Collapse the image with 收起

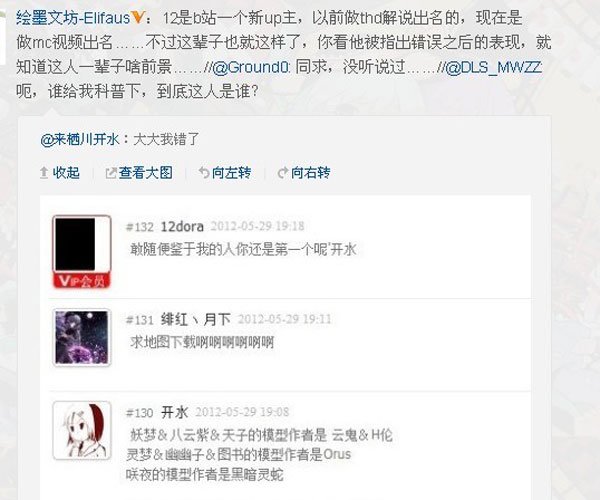[60, 173]
